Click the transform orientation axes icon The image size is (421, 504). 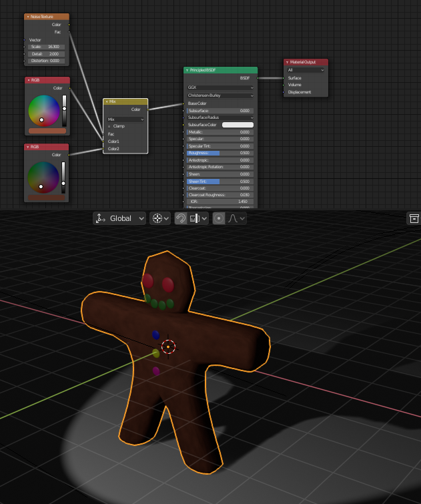coord(100,218)
